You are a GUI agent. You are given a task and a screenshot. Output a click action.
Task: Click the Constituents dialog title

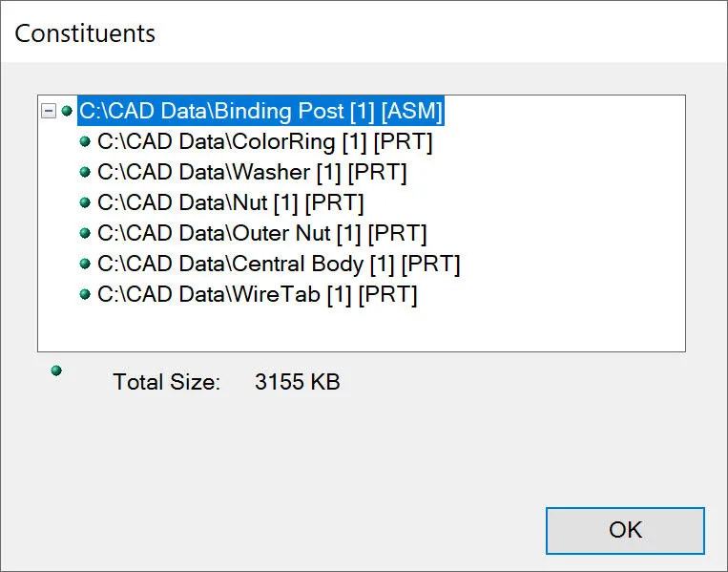coord(85,33)
